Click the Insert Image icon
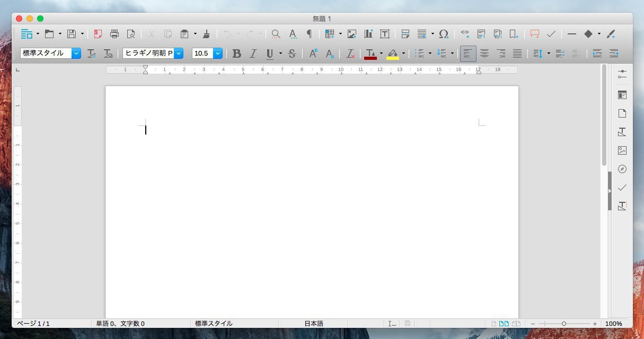 (x=352, y=34)
